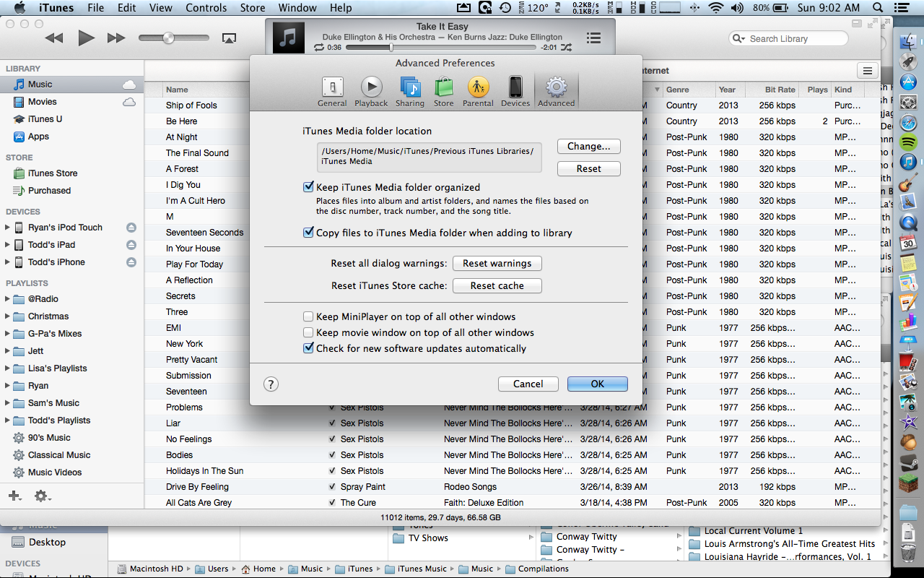This screenshot has width=924, height=578.
Task: Click the Reset warnings button
Action: (497, 264)
